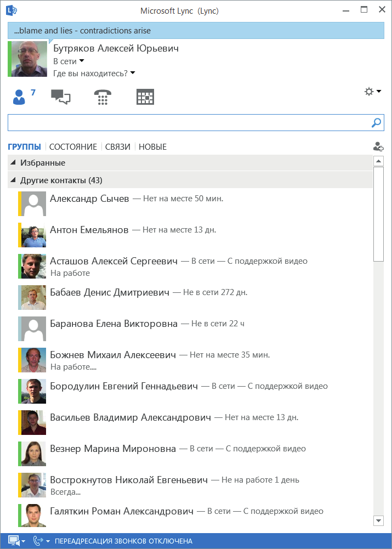The width and height of the screenshot is (392, 549).
Task: Click Баранова Елена Викторовна avatar
Action: point(33,329)
